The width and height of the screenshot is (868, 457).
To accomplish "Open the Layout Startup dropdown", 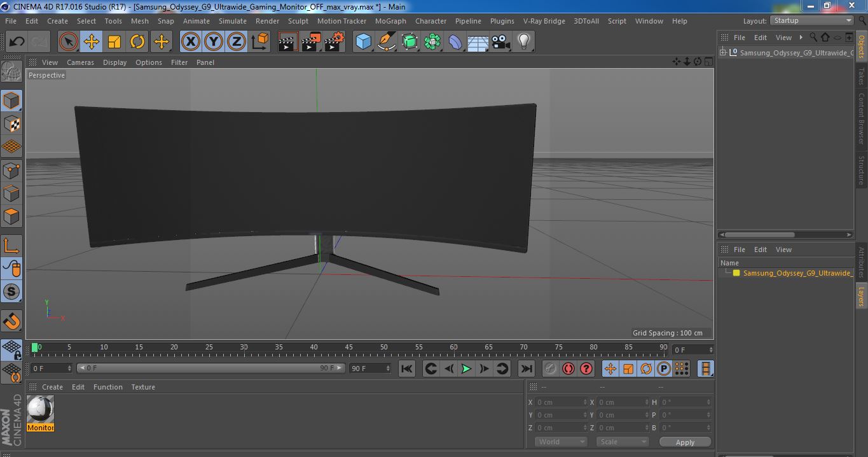I will click(x=811, y=20).
